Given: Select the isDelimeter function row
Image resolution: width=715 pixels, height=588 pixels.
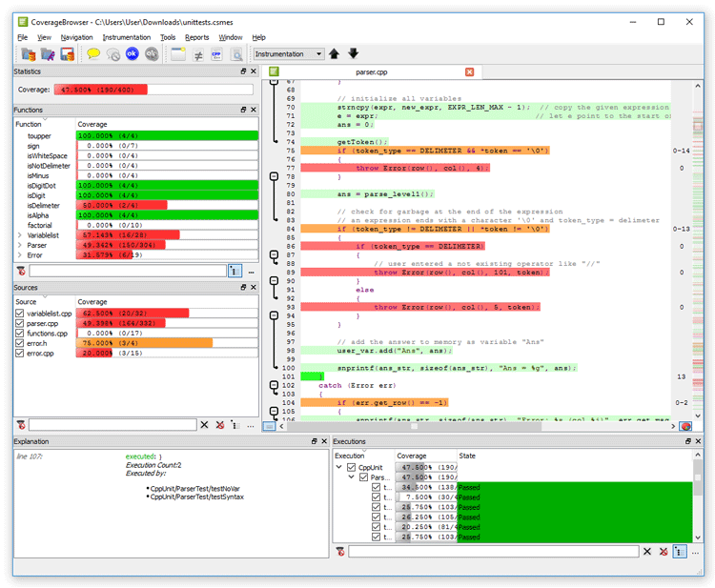Looking at the screenshot, I should [x=43, y=205].
